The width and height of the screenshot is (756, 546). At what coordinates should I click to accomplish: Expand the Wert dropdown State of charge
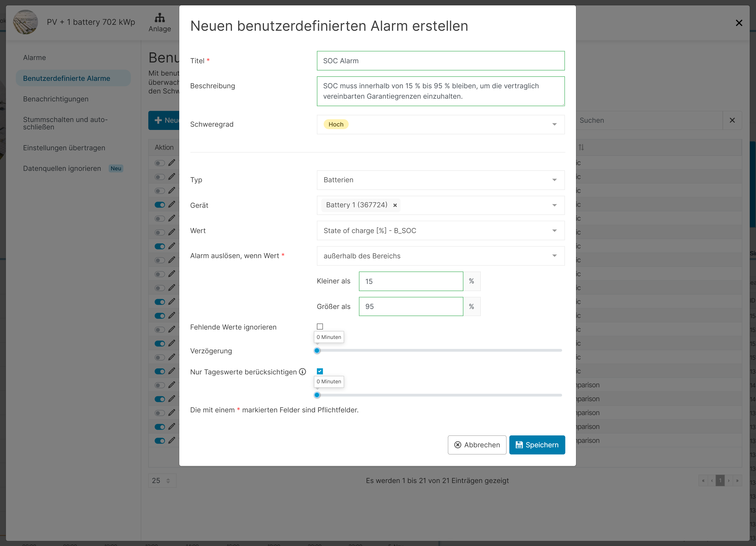click(x=440, y=231)
